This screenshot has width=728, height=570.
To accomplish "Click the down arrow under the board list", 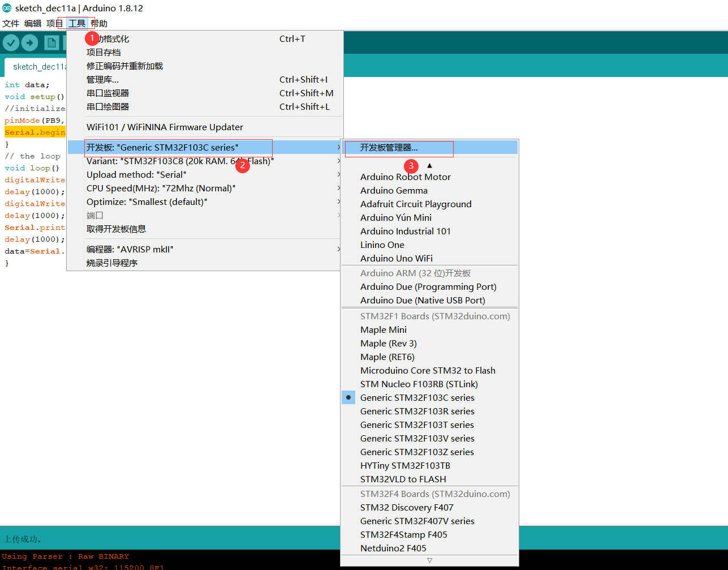I will pos(429,560).
